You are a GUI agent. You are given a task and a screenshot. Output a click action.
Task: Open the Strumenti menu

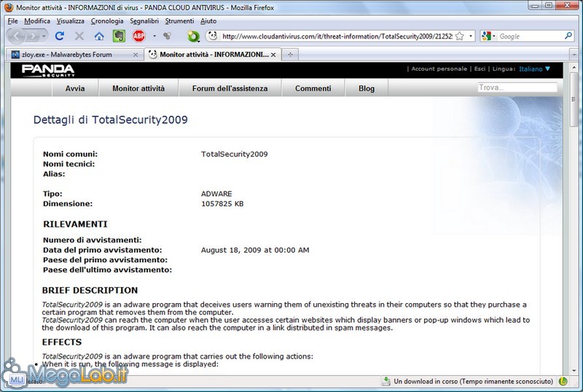181,21
